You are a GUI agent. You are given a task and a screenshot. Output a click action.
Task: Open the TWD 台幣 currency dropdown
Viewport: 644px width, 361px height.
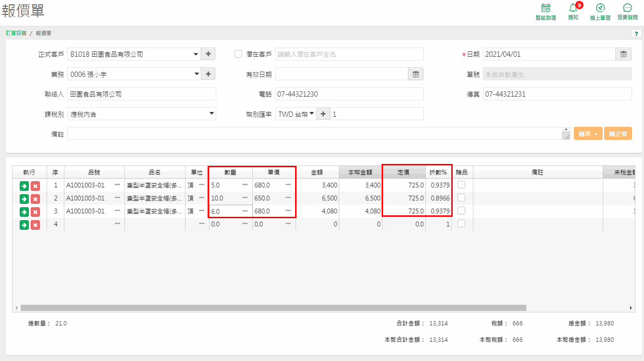point(296,114)
